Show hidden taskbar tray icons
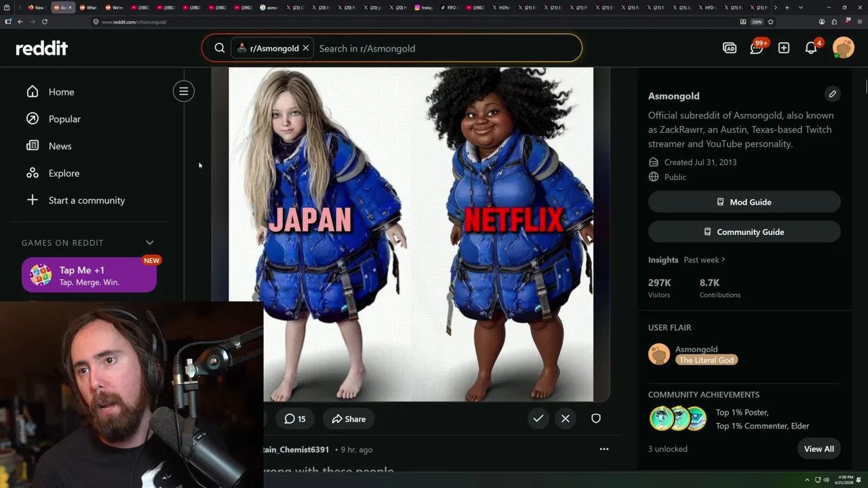Viewport: 868px width, 488px height. pos(807,480)
